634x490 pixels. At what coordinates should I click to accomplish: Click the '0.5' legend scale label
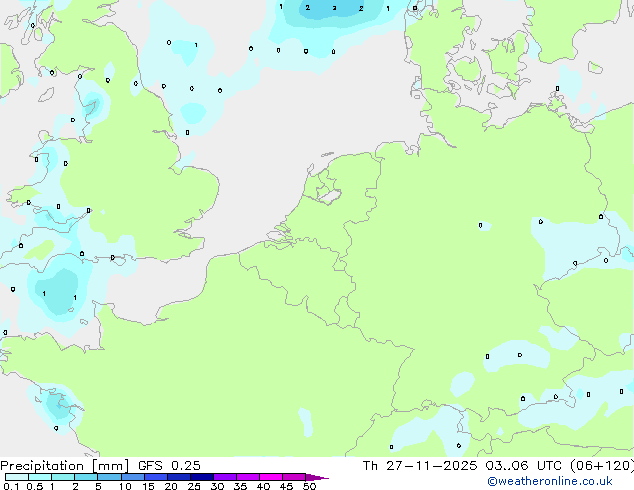35,486
